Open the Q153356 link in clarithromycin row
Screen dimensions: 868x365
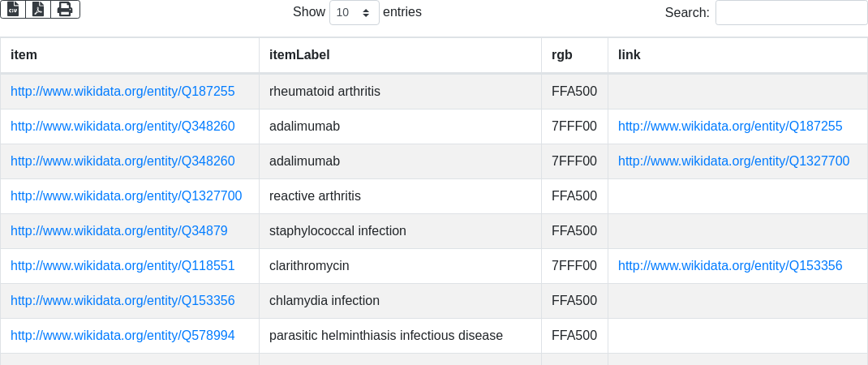click(x=730, y=266)
